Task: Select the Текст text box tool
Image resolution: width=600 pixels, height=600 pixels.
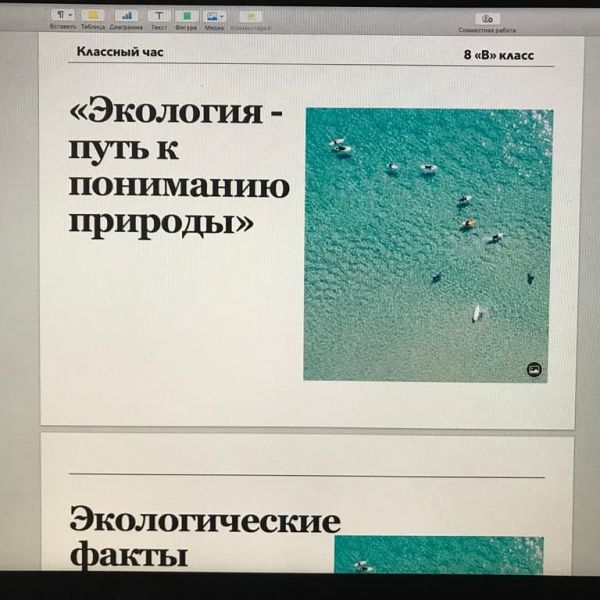Action: coord(158,16)
